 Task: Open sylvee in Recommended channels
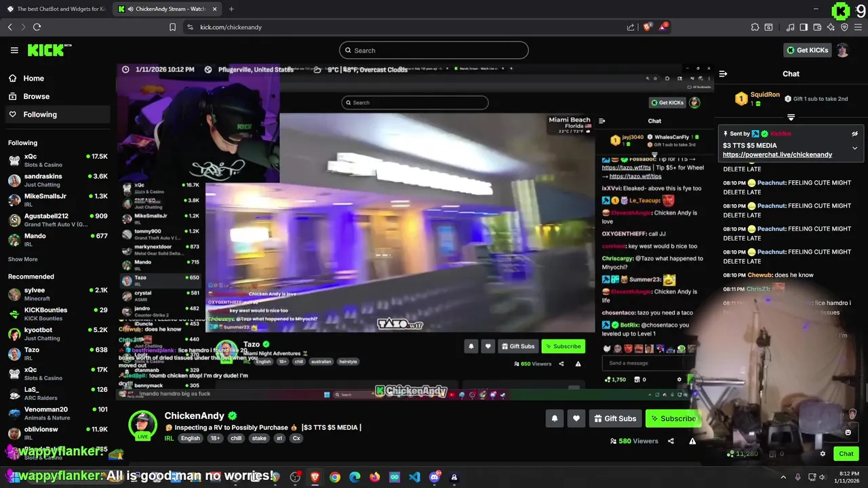click(57, 293)
